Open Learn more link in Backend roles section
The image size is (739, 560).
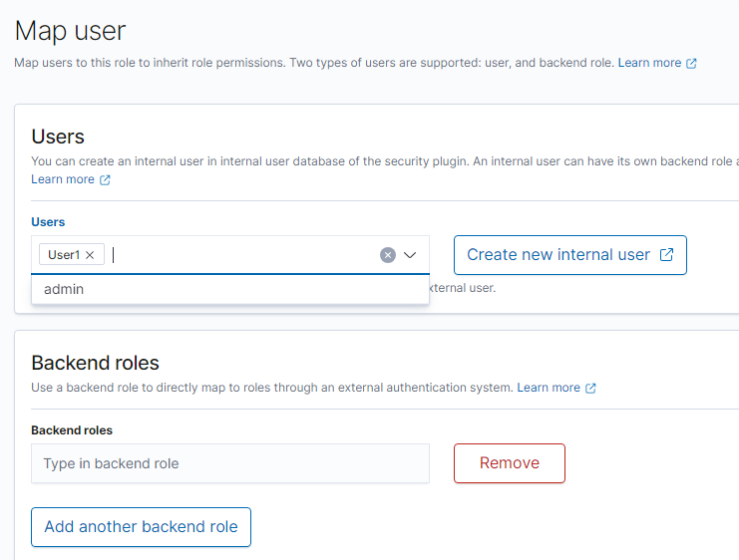[x=549, y=388]
